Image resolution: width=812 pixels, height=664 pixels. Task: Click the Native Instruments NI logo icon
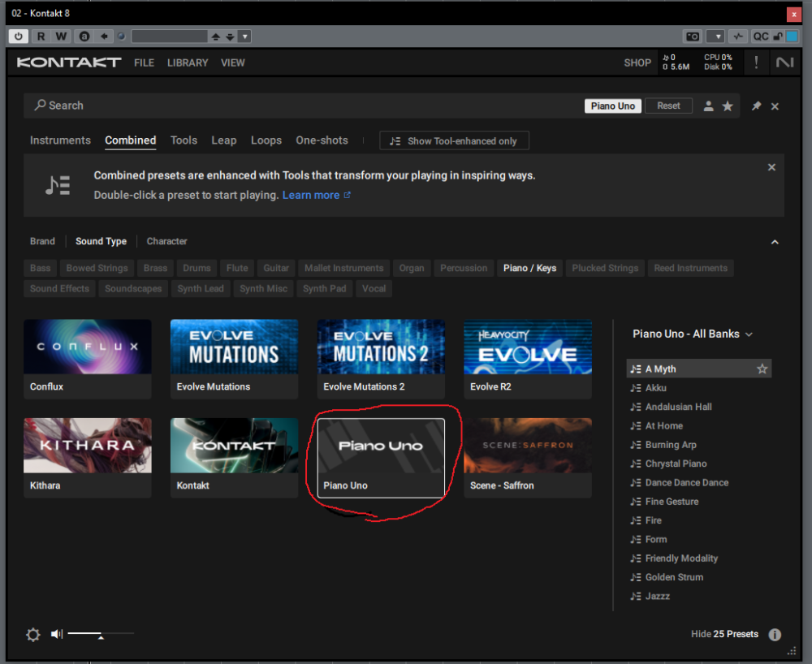point(784,63)
